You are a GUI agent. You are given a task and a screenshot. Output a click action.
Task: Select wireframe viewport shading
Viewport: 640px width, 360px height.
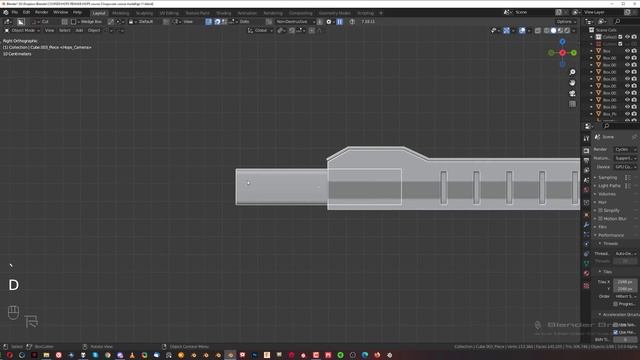tap(547, 31)
